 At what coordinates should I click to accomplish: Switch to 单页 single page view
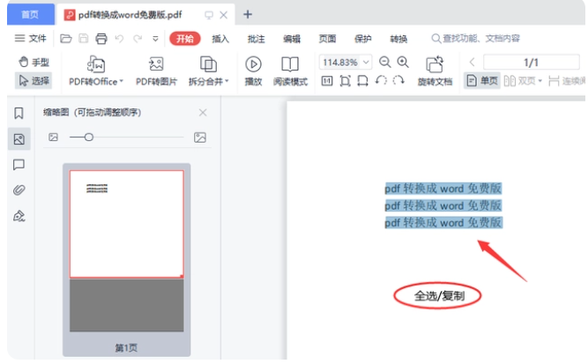[x=482, y=81]
